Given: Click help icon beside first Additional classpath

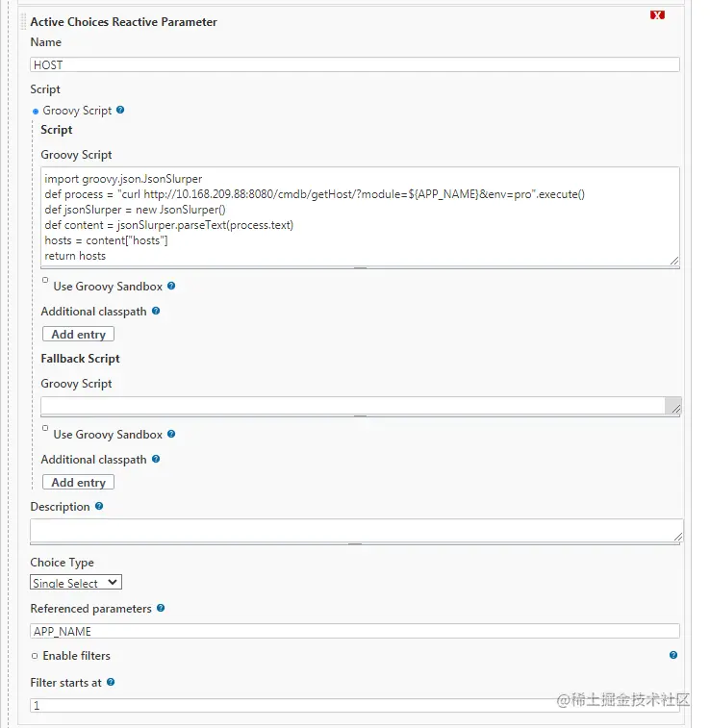Looking at the screenshot, I should coord(156,312).
